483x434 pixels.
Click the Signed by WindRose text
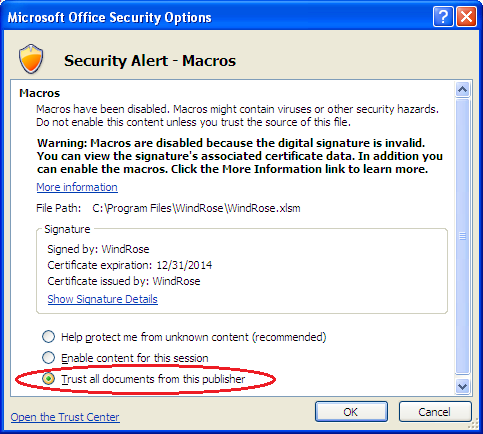(98, 249)
